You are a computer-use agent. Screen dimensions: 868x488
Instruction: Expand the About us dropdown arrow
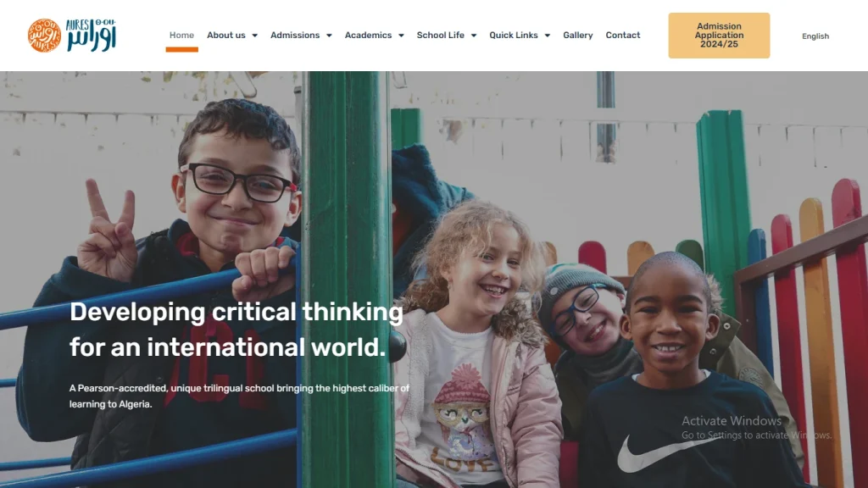click(x=254, y=36)
